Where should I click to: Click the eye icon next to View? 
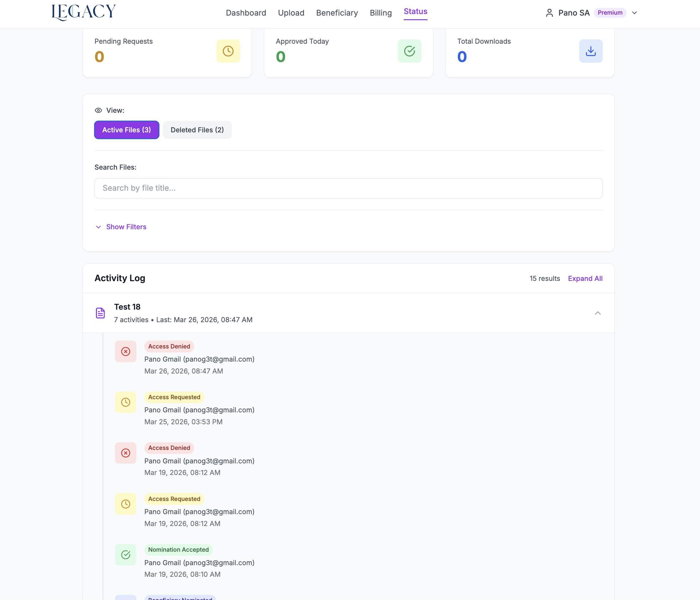point(98,110)
